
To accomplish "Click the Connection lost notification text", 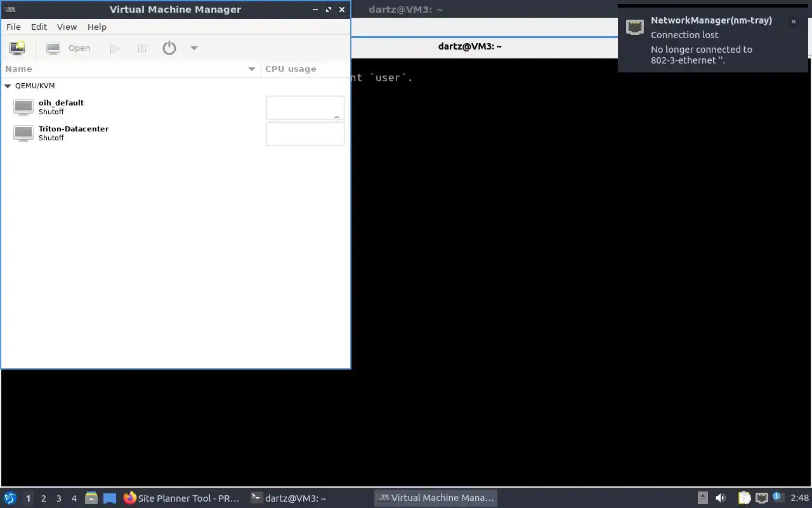I will coord(684,35).
